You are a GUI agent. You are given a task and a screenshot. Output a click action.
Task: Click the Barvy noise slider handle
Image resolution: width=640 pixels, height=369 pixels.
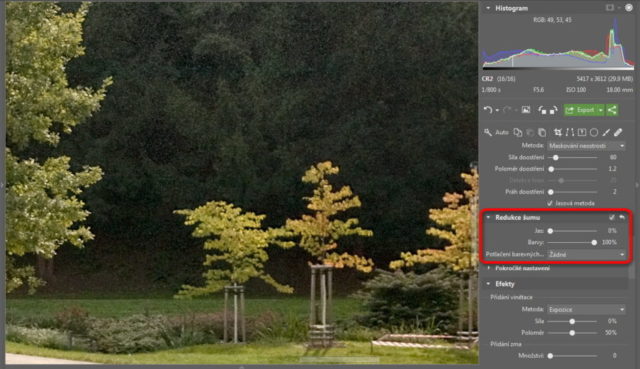[x=594, y=242]
